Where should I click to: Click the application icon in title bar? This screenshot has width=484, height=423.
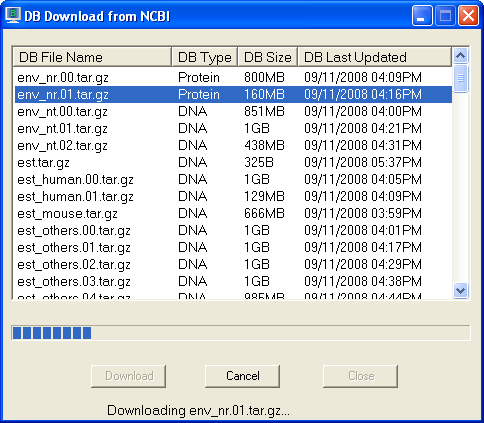coord(13,15)
